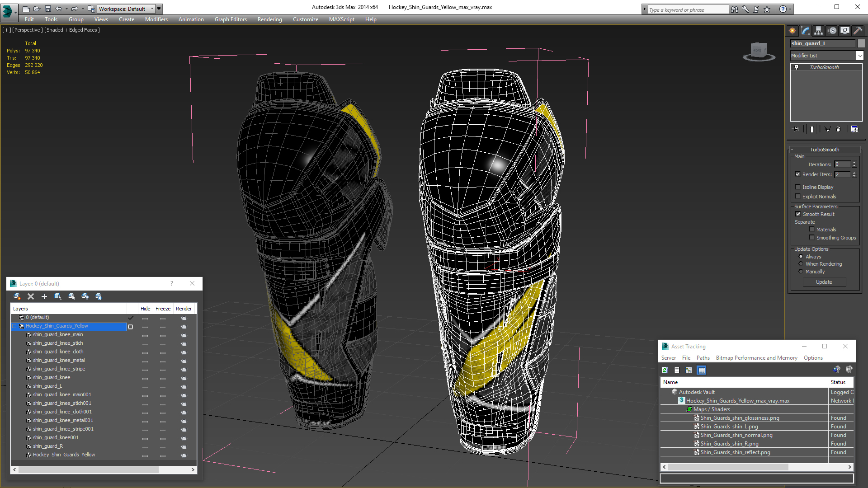Toggle Smooth Result checkbox
This screenshot has width=868, height=488.
coord(798,214)
